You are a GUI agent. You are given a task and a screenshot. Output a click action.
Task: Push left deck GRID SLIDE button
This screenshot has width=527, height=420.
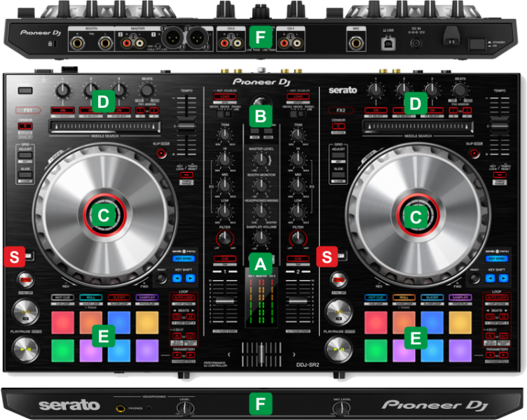coord(25,175)
